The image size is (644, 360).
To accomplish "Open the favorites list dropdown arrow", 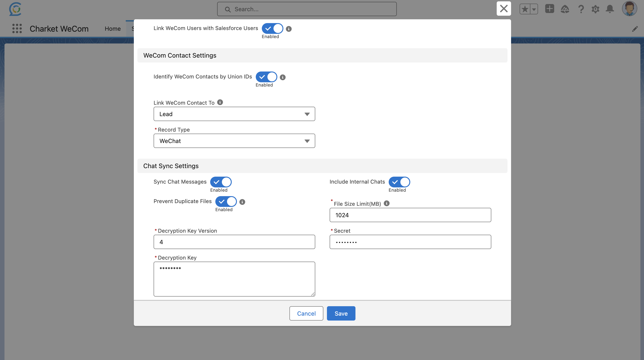I will click(534, 9).
